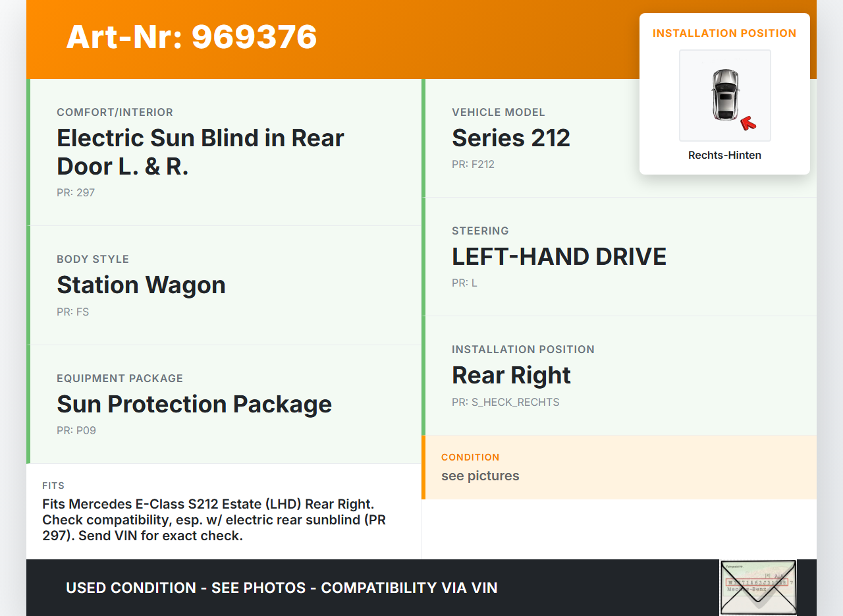
Task: Select the Station Wagon body style
Action: (141, 285)
